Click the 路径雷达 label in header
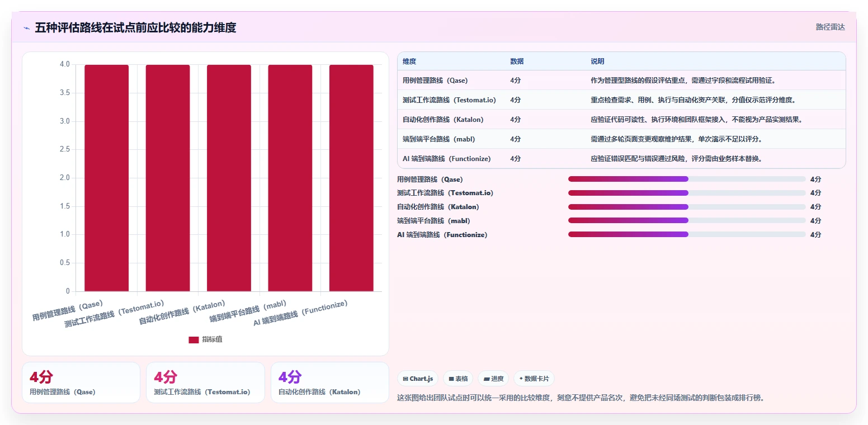Image resolution: width=868 pixels, height=425 pixels. [830, 27]
